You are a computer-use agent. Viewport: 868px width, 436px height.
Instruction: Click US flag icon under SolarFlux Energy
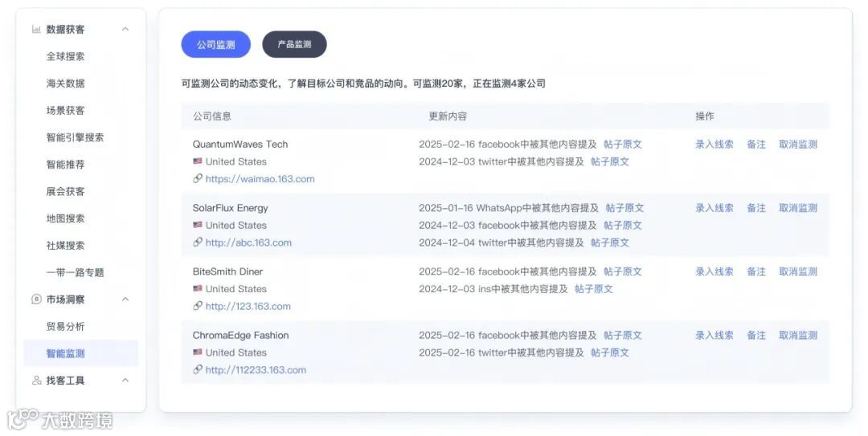coord(198,225)
